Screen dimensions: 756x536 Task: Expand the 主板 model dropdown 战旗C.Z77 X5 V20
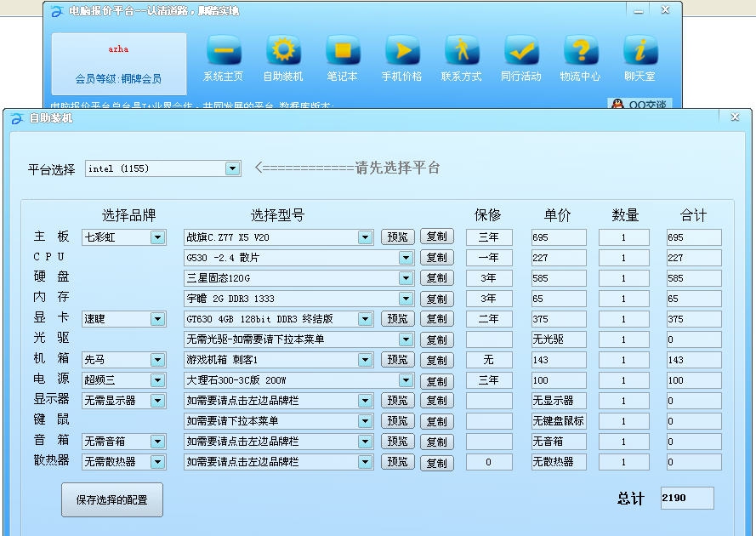point(365,237)
